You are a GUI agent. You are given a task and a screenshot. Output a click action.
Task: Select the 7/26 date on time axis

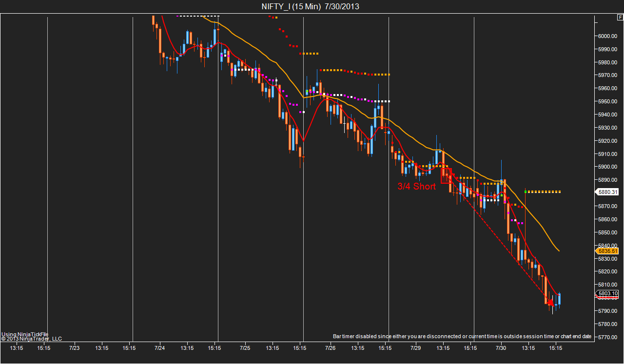330,348
